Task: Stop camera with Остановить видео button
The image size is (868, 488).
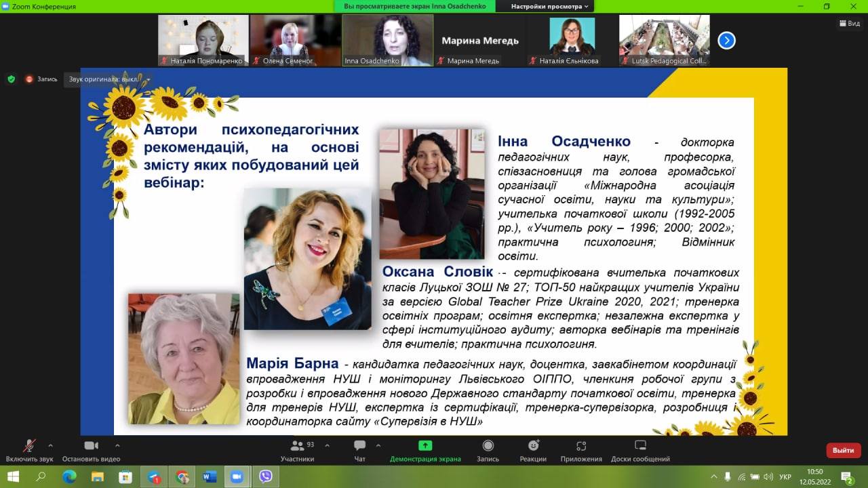Action: click(91, 450)
